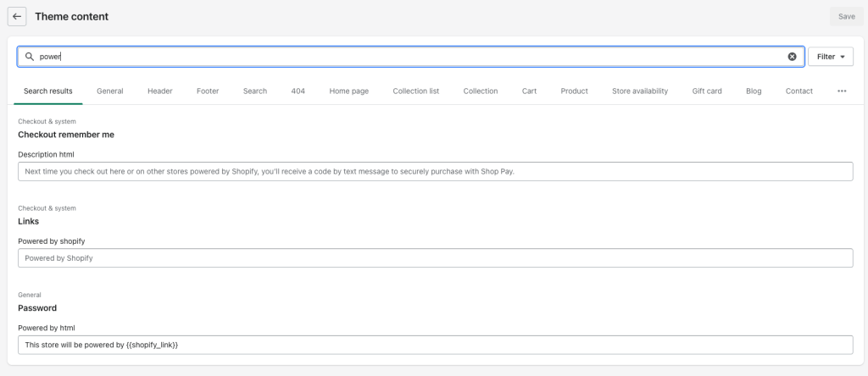
Task: Click the Powered by shopify input field
Action: [x=435, y=257]
